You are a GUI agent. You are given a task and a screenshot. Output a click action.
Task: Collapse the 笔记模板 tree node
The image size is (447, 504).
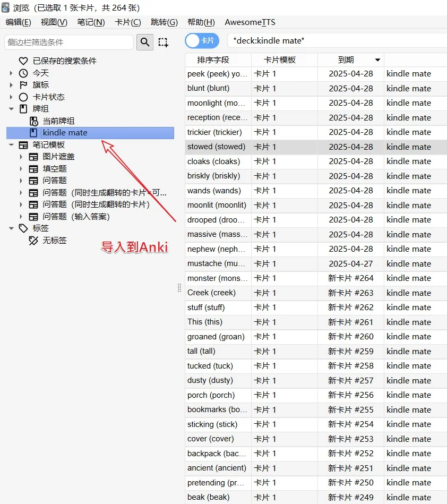pos(11,145)
